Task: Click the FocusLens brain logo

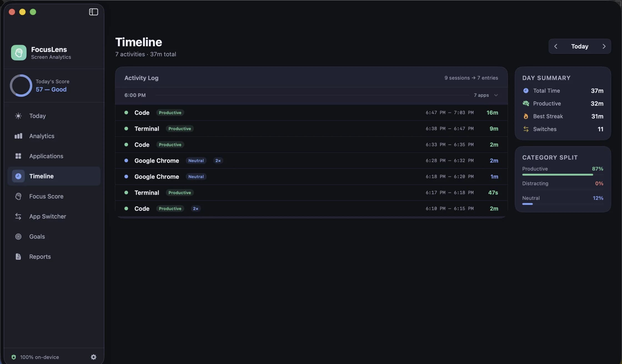Action: [19, 52]
